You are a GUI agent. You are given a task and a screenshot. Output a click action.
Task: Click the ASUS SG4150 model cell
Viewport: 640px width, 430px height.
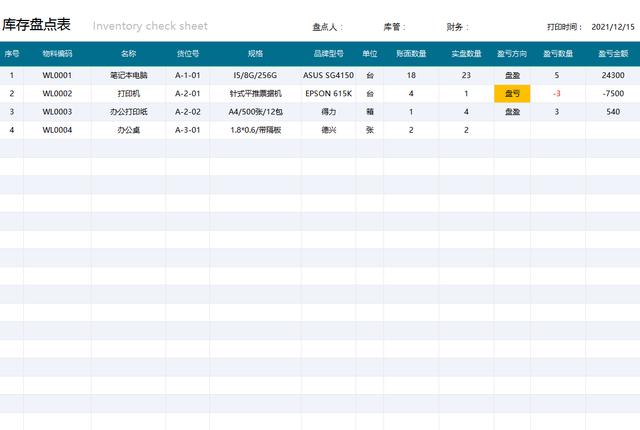328,75
